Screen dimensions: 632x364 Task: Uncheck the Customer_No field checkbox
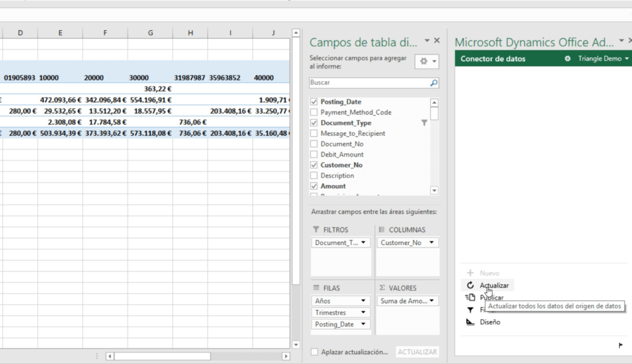[x=314, y=165]
